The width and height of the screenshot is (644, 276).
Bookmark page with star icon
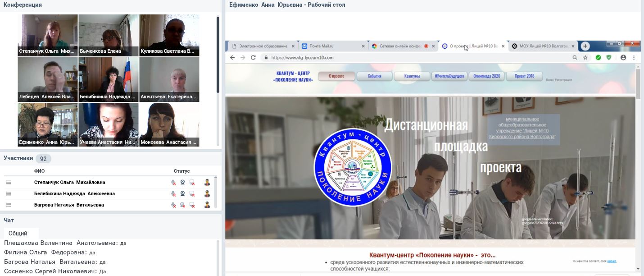pyautogui.click(x=585, y=58)
